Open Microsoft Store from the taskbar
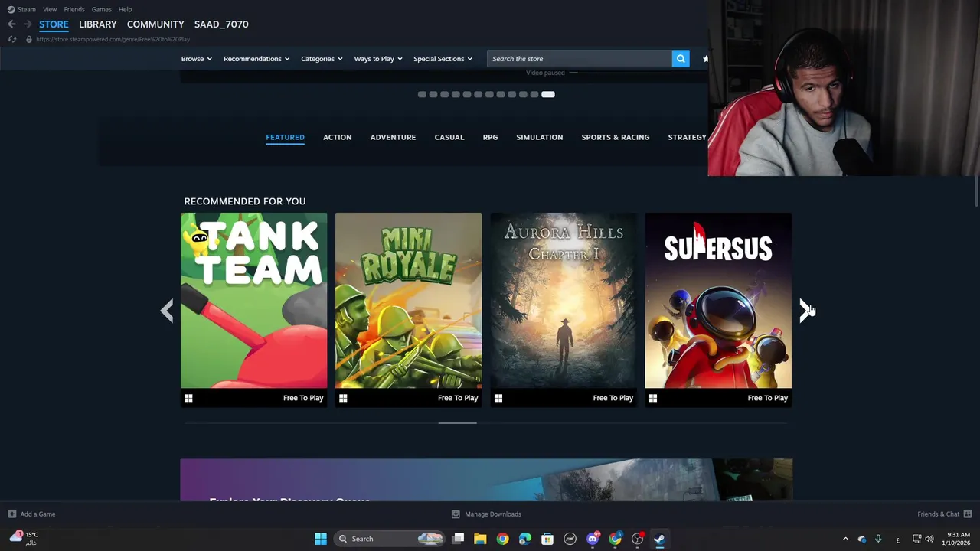The image size is (980, 551). tap(547, 539)
